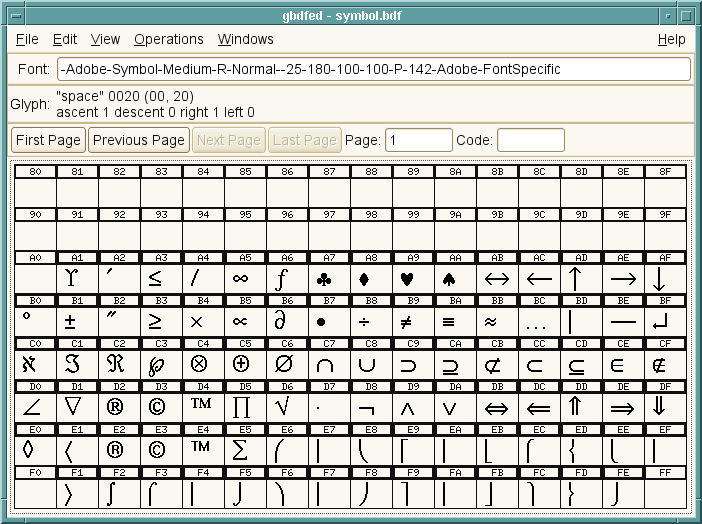702x524 pixels.
Task: Select the square root radical glyph
Action: tap(281, 407)
